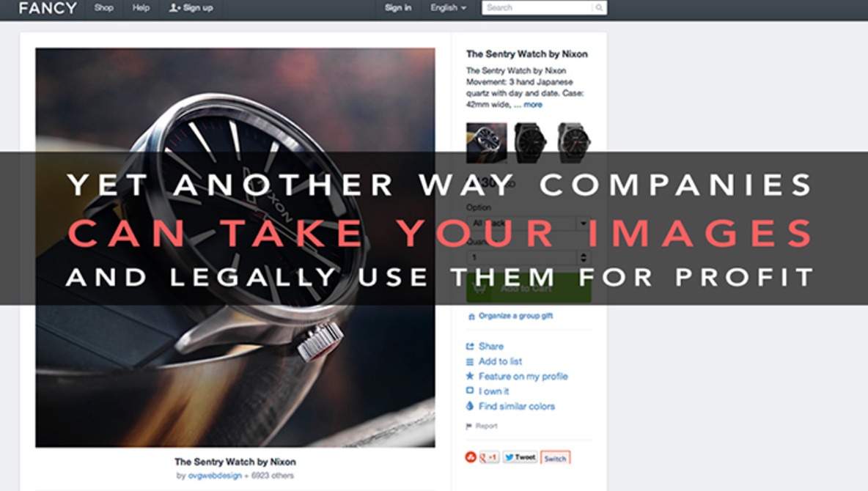Select the first watch thumbnail

click(x=487, y=143)
